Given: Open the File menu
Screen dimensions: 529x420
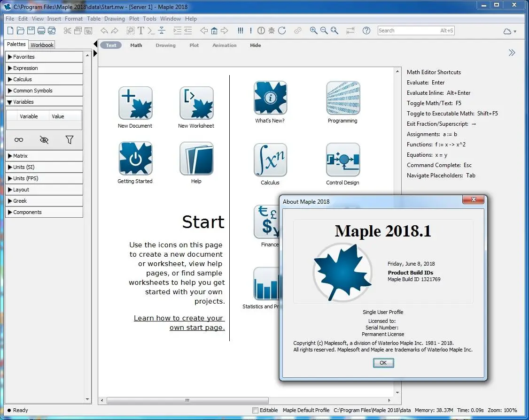Looking at the screenshot, I should (10, 19).
